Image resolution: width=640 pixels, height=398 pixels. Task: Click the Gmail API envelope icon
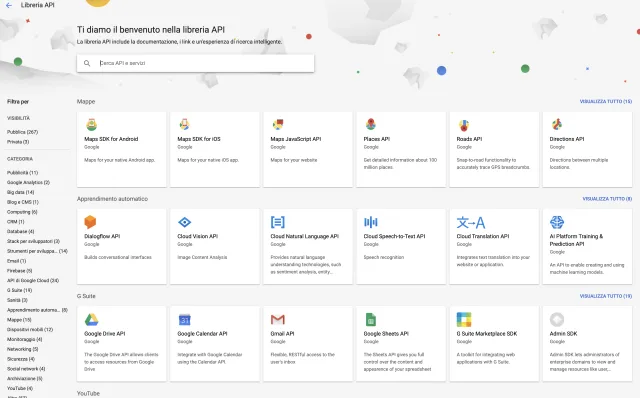tap(278, 319)
